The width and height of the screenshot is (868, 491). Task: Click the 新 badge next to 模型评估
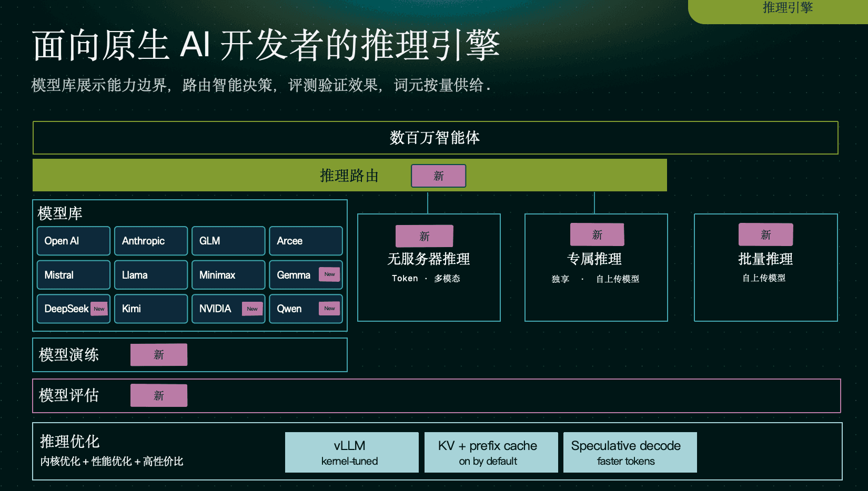pyautogui.click(x=159, y=395)
